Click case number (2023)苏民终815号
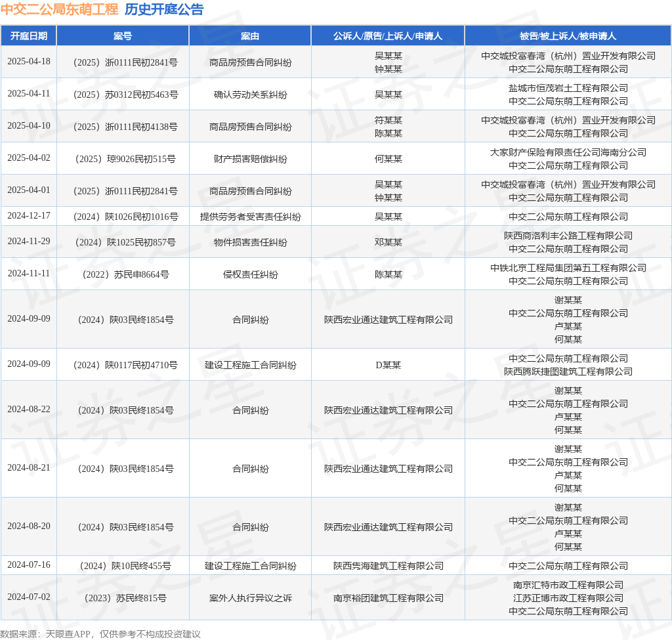672x640 pixels. [x=125, y=599]
